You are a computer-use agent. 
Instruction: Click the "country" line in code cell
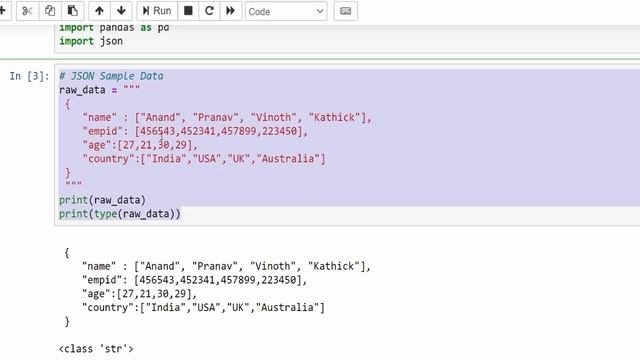tap(204, 159)
